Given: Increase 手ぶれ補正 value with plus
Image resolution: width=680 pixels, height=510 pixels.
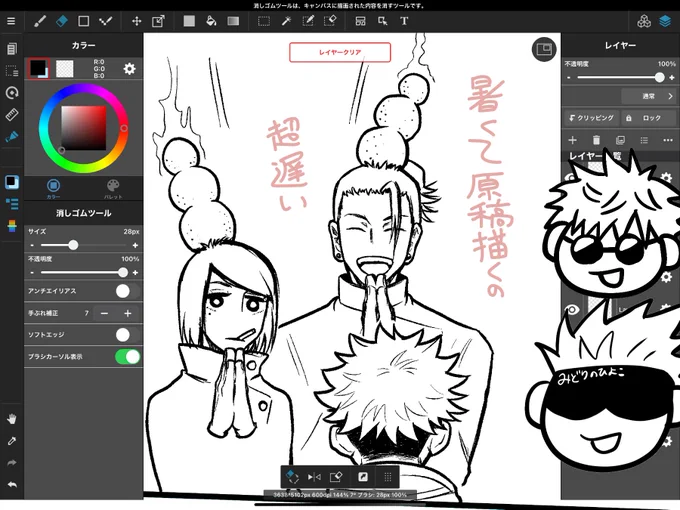Looking at the screenshot, I should (x=128, y=313).
